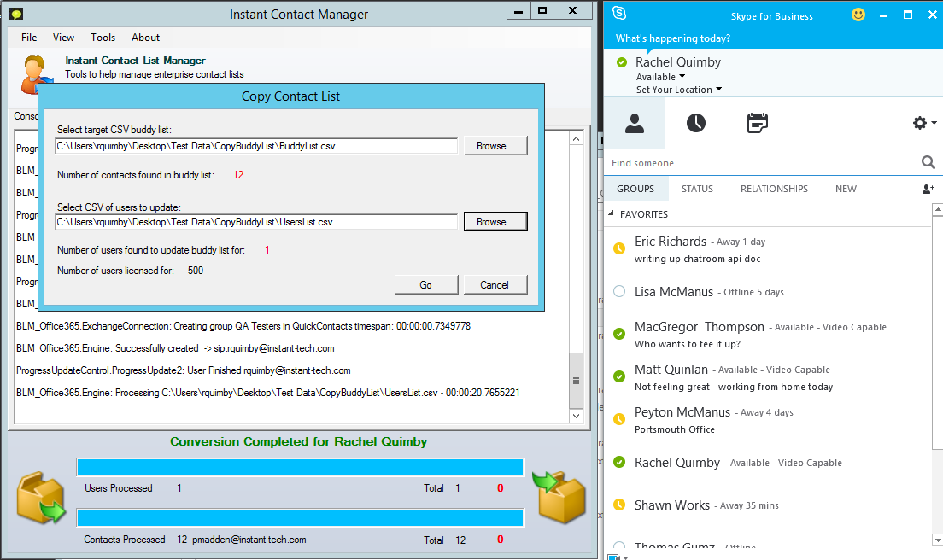Click 'Conversion Completed for Rachel Quimby' status text

tap(298, 441)
